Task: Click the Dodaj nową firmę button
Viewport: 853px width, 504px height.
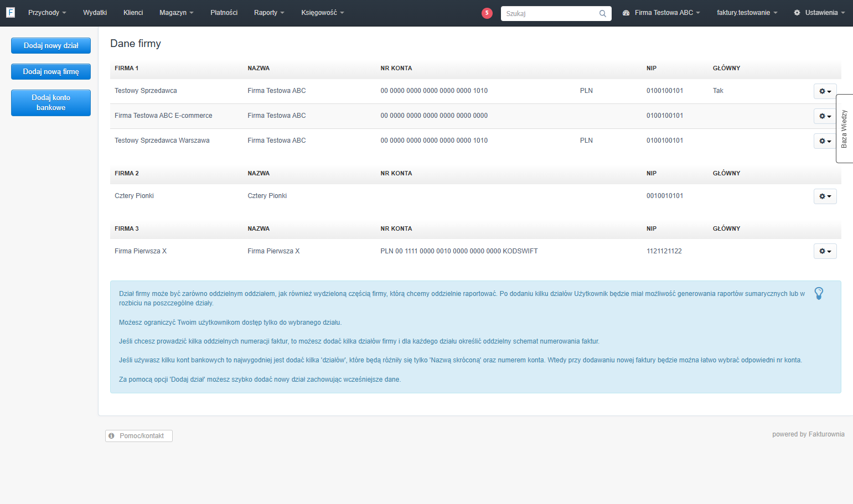Action: pos(51,72)
